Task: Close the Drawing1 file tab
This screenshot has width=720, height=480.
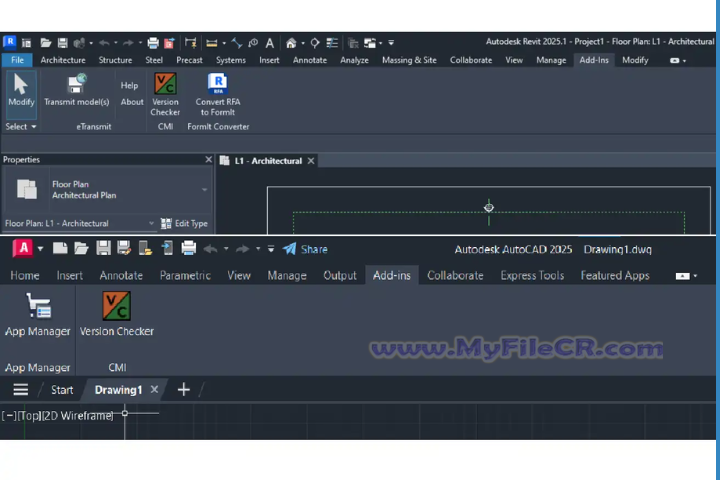Action: pos(154,390)
